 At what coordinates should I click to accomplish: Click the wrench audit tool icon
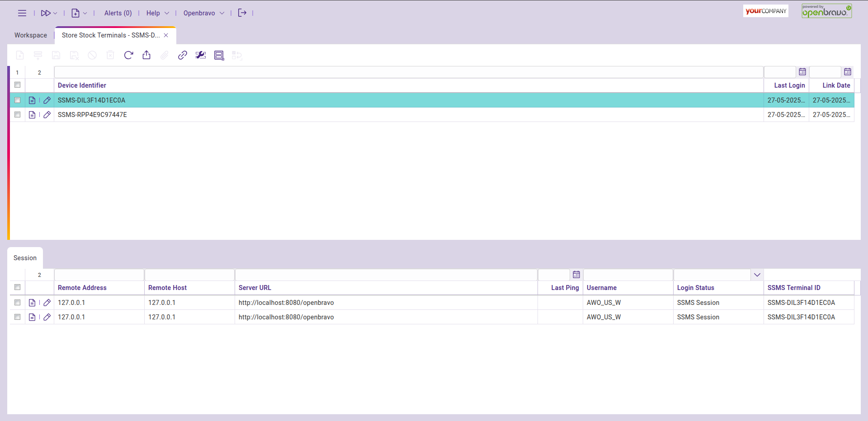click(x=201, y=55)
